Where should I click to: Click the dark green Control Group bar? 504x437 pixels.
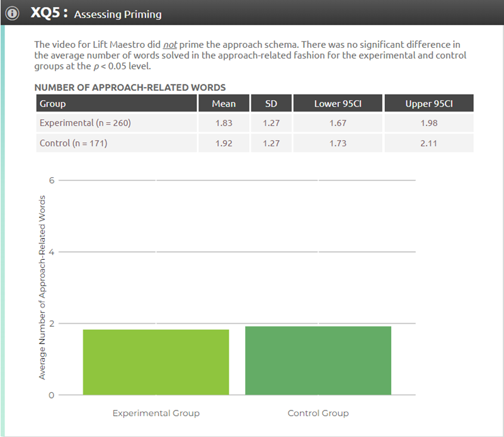point(318,360)
